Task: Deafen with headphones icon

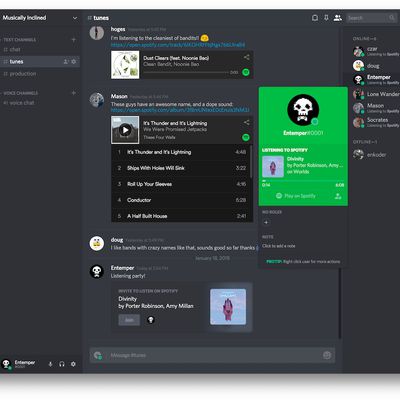Action: (x=62, y=364)
